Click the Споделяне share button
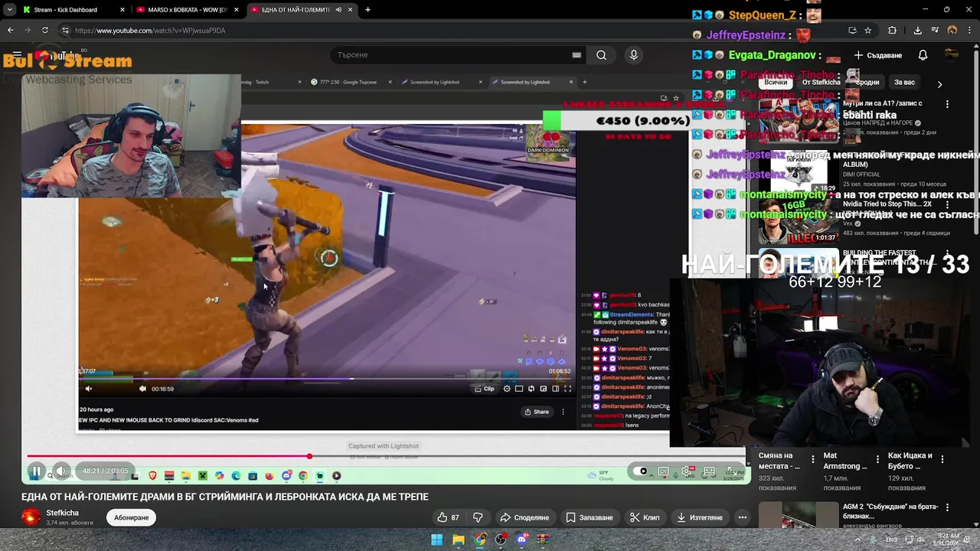 [x=524, y=517]
